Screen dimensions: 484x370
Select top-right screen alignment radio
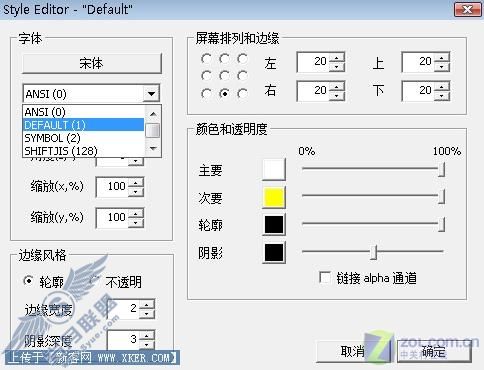[x=242, y=59]
